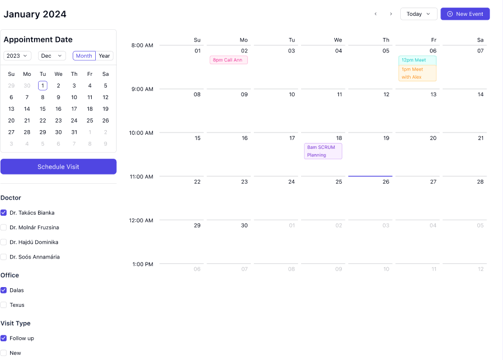The width and height of the screenshot is (503, 360).
Task: Open the 12pm Meet event
Action: tap(417, 60)
